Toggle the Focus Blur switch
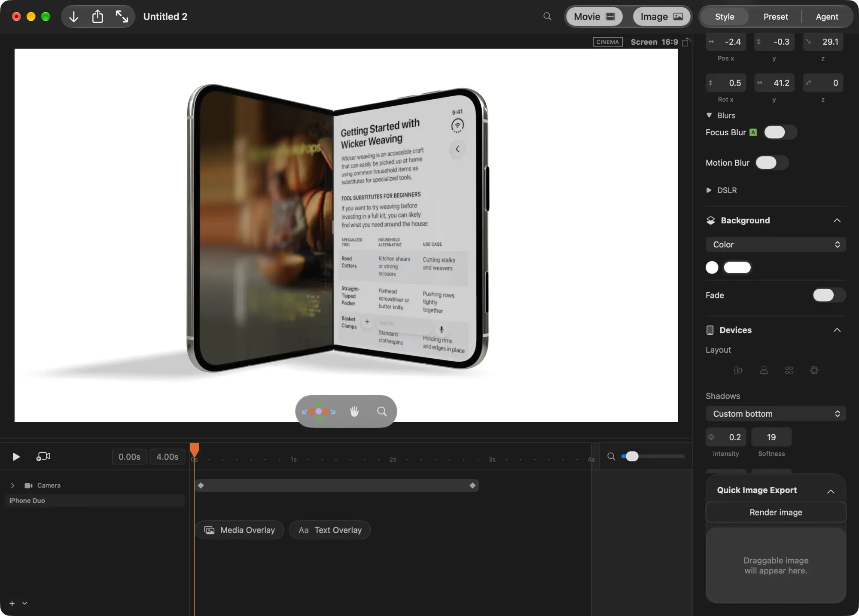The image size is (859, 616). [x=780, y=132]
